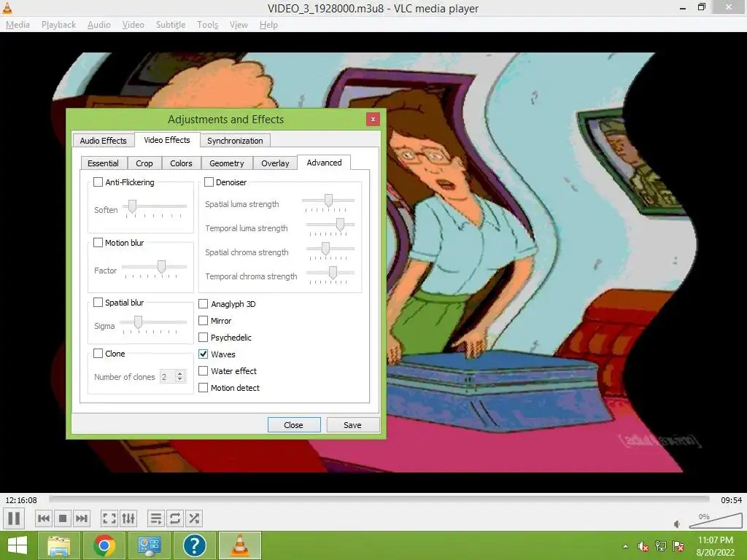
Task: Open Control Panel taskbar icon
Action: point(149,545)
